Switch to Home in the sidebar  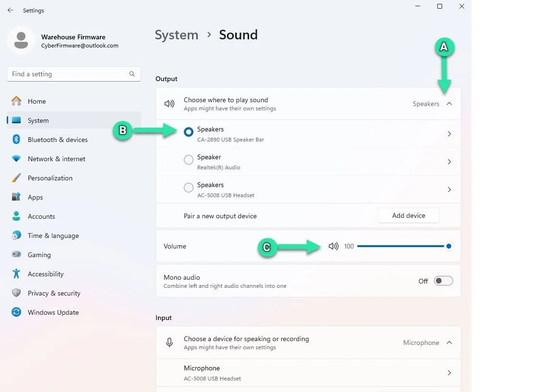[x=37, y=101]
